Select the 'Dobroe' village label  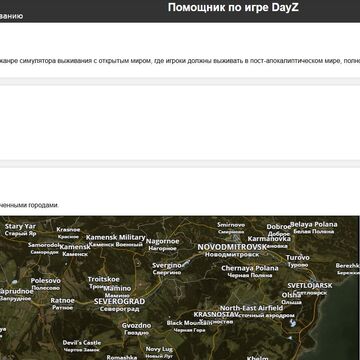(x=279, y=227)
